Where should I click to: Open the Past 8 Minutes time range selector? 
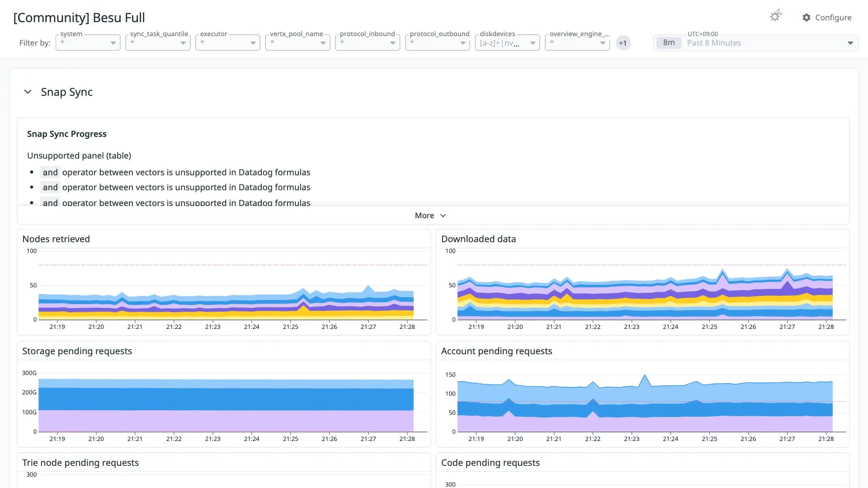point(756,43)
